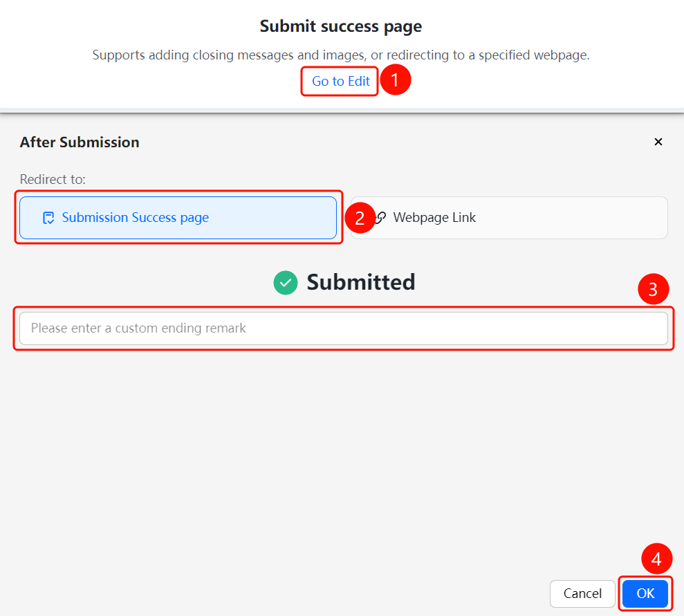Confirm with the blue OK button
The height and width of the screenshot is (616, 684).
pyautogui.click(x=645, y=593)
